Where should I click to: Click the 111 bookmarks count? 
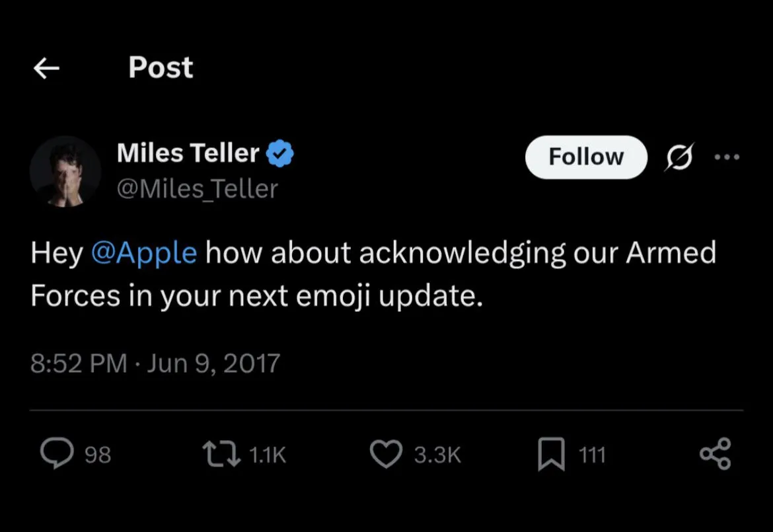pos(592,455)
